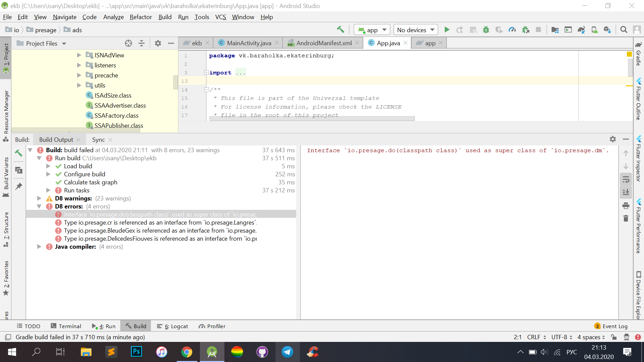The image size is (644, 362).
Task: Open the No devices dropdown
Action: coord(416,30)
